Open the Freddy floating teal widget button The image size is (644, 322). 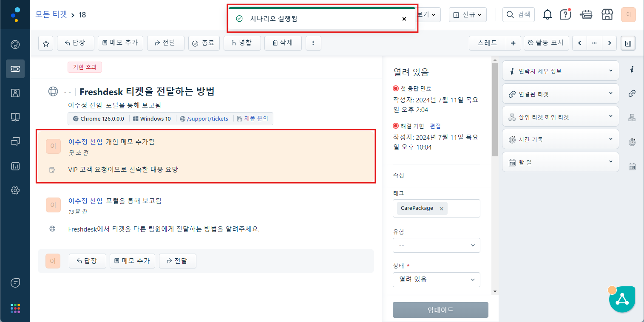coord(622,299)
